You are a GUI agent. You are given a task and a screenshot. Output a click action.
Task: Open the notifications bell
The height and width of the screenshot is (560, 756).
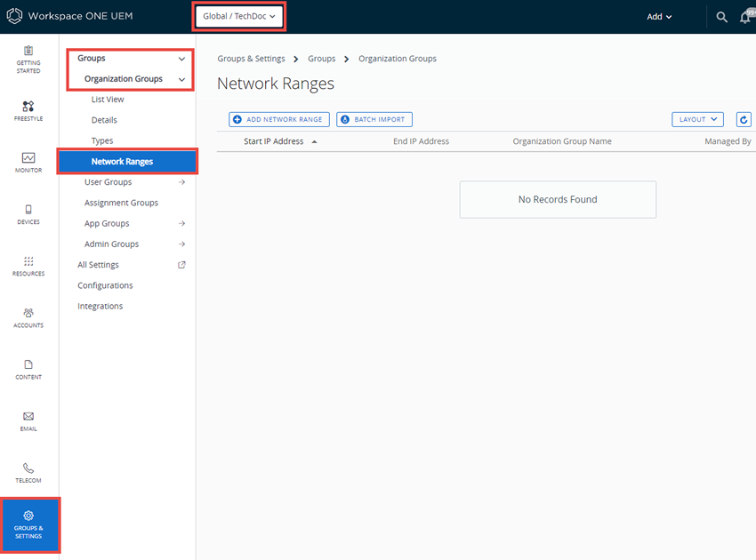point(746,17)
